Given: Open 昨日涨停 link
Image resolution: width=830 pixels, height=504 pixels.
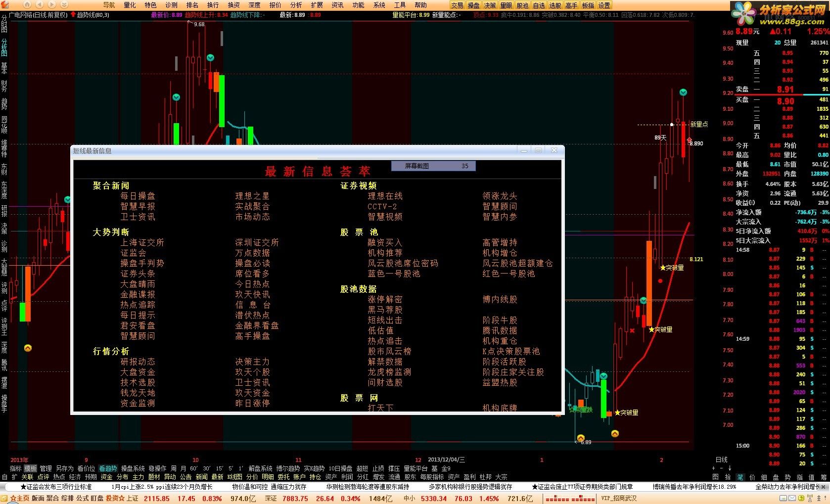Looking at the screenshot, I should [x=252, y=403].
